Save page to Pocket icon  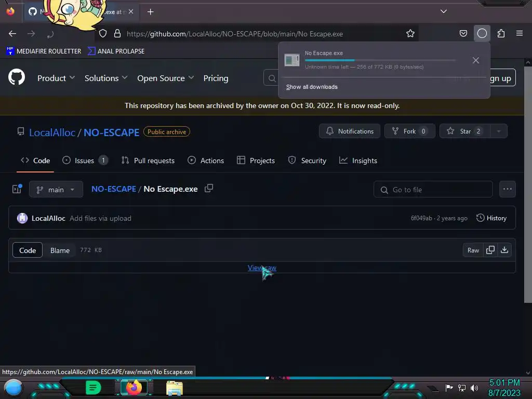pos(463,33)
